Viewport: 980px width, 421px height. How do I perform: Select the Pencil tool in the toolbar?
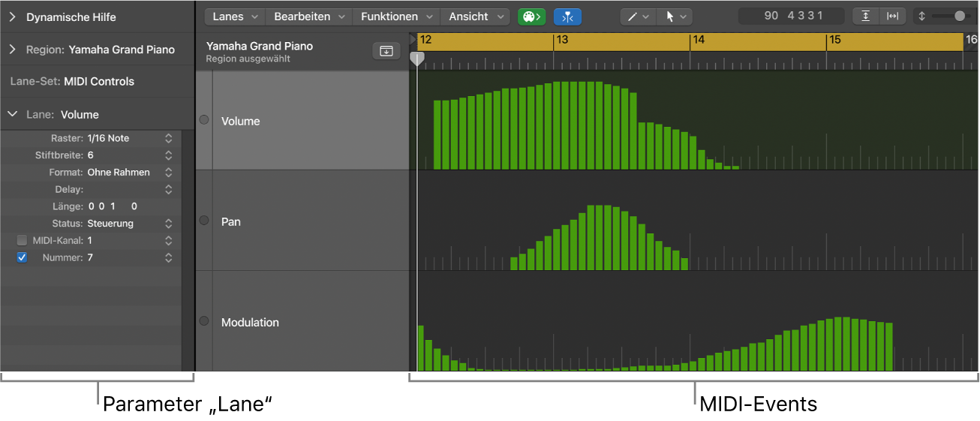click(x=639, y=17)
